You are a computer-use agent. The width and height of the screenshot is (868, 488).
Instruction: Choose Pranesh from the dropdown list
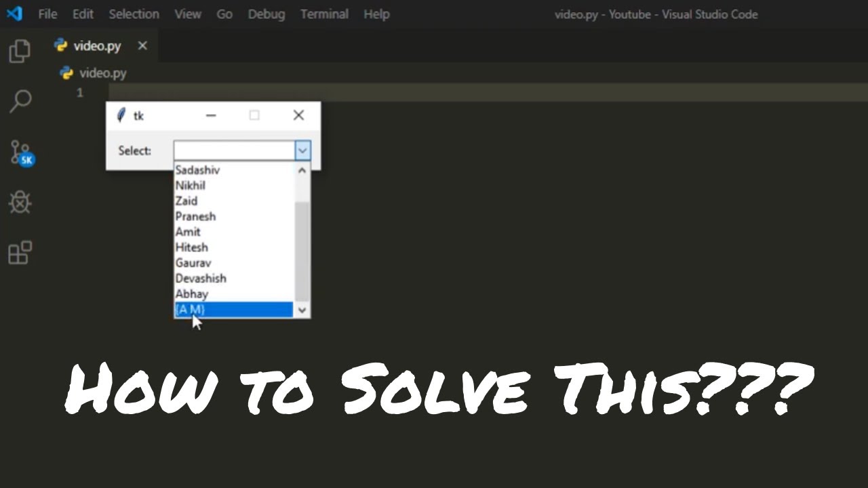tap(233, 217)
